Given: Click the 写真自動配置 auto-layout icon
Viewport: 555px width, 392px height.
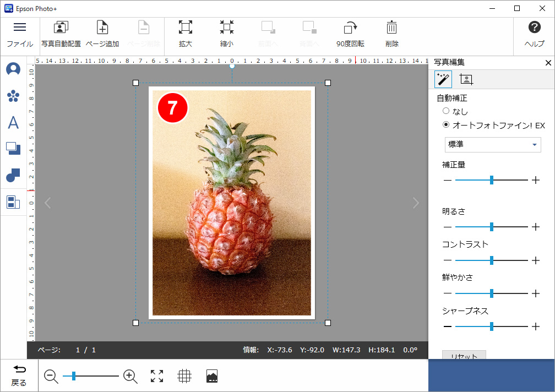Looking at the screenshot, I should (x=61, y=28).
